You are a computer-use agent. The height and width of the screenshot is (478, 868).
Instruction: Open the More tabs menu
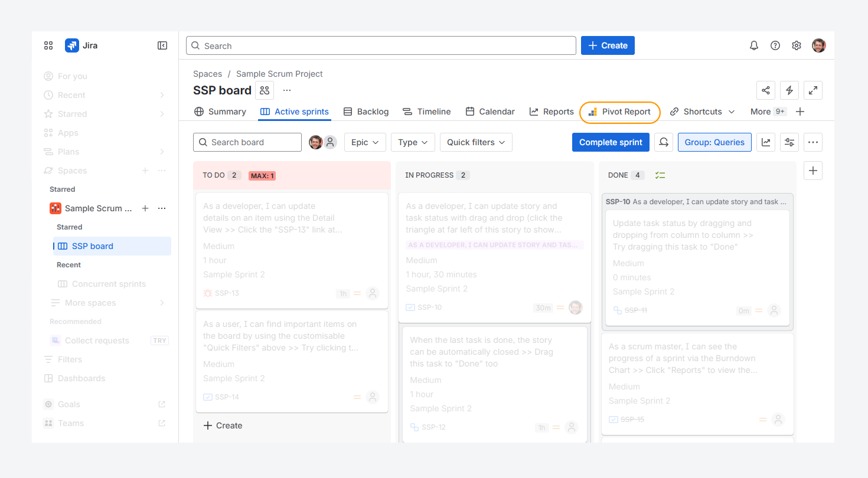(x=768, y=112)
